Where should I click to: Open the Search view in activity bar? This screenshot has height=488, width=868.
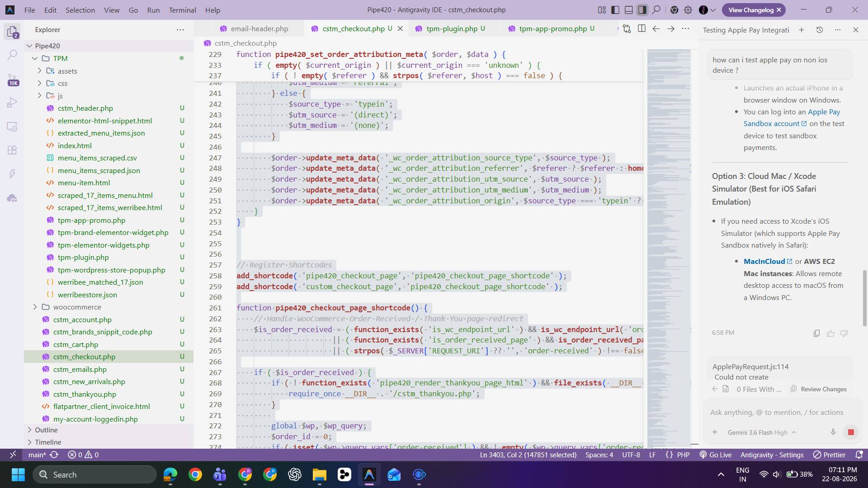pos(12,55)
